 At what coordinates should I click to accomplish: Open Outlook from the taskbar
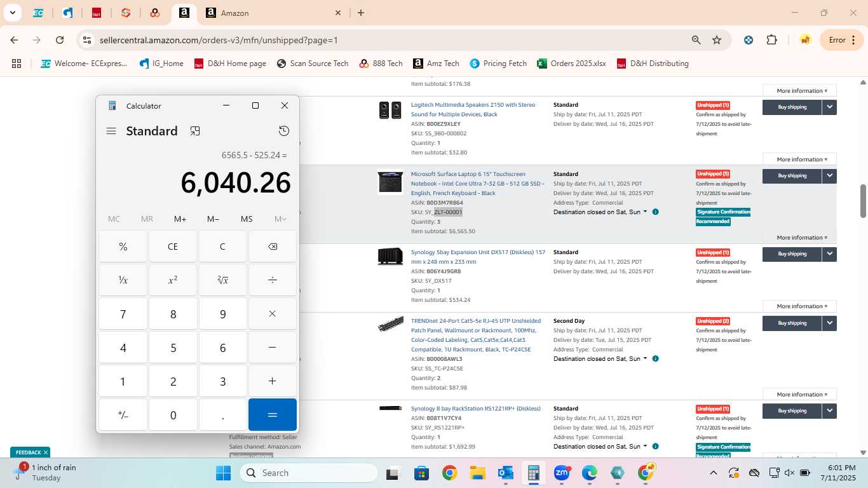(x=506, y=473)
